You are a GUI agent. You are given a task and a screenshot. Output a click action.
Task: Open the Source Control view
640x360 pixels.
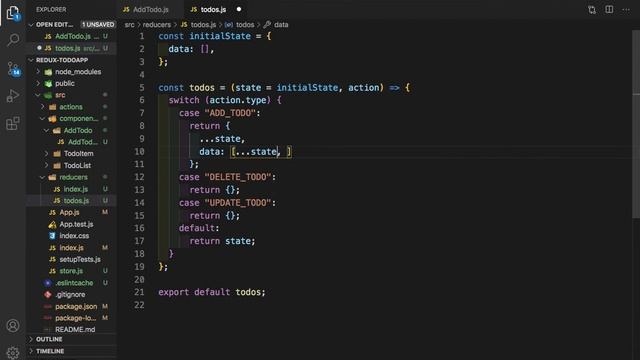pyautogui.click(x=13, y=69)
